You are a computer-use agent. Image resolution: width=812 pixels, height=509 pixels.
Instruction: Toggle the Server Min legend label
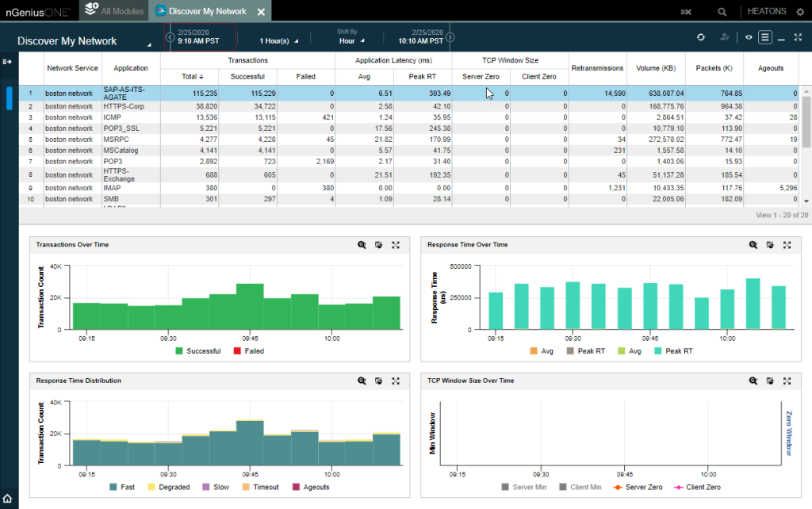click(530, 488)
